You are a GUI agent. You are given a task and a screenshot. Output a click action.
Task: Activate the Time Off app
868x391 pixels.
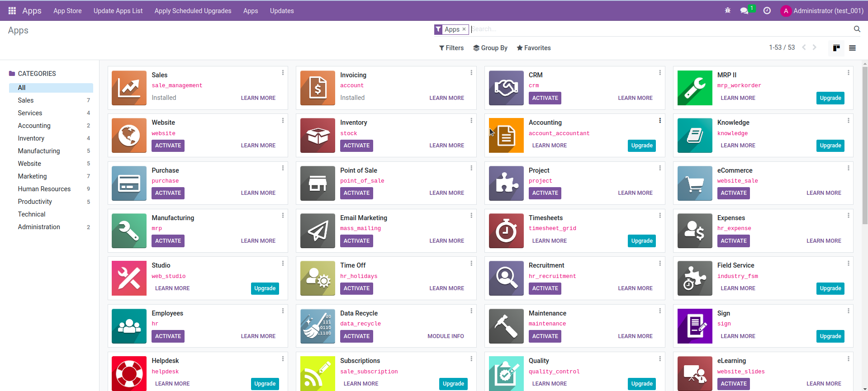(x=356, y=288)
